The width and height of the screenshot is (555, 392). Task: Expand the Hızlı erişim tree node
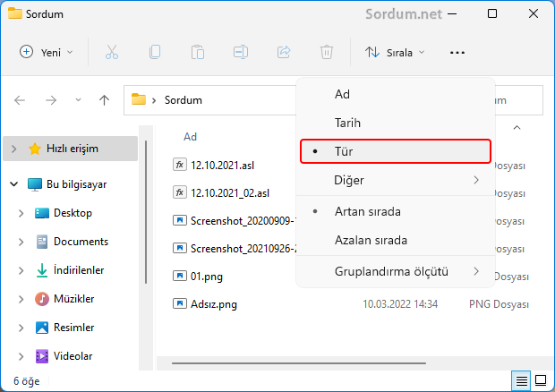[13, 149]
